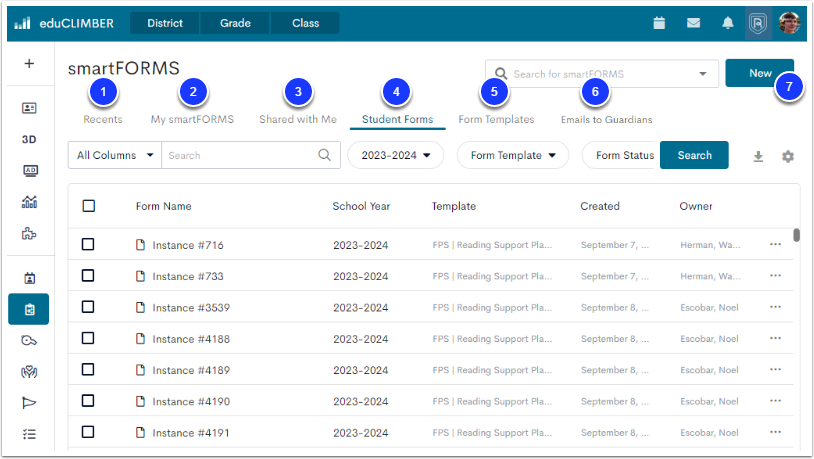Open the notifications bell
814x459 pixels.
point(727,23)
